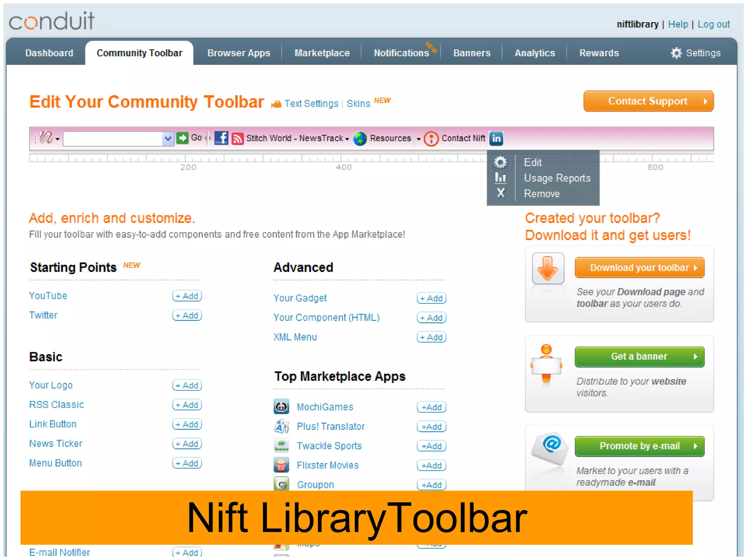This screenshot has width=747, height=560.
Task: Click the Twackle Sports app icon
Action: pyautogui.click(x=281, y=446)
